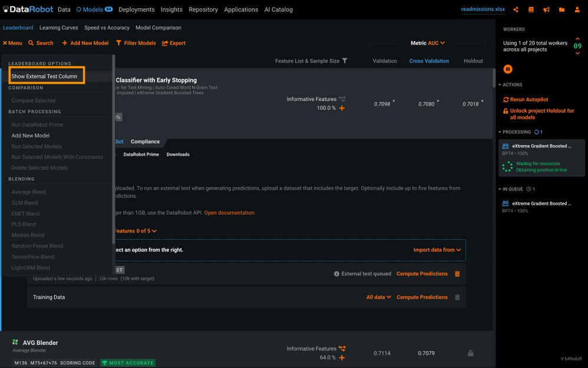Compute Predictions for the queued external test
588x368 pixels.
[x=422, y=274]
